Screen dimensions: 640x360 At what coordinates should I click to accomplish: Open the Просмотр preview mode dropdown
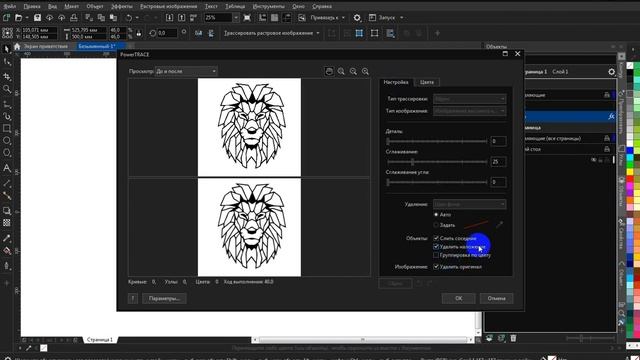pos(186,71)
